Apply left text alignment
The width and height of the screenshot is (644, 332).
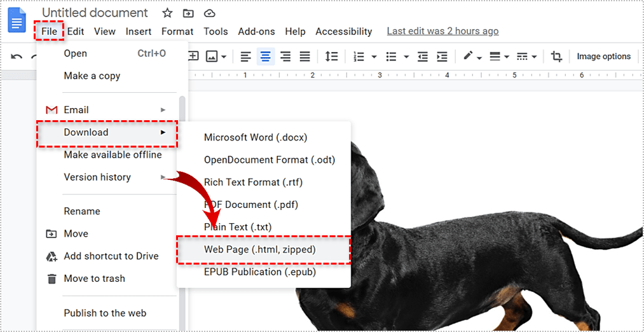coord(246,57)
